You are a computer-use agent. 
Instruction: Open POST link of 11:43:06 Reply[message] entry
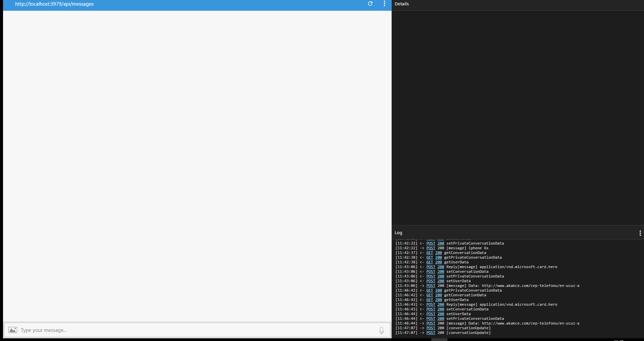pos(431,267)
